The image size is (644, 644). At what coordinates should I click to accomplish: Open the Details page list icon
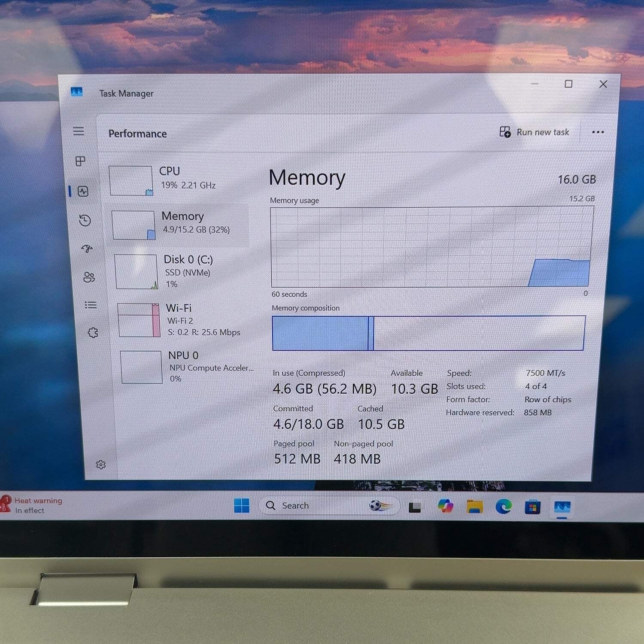point(91,305)
